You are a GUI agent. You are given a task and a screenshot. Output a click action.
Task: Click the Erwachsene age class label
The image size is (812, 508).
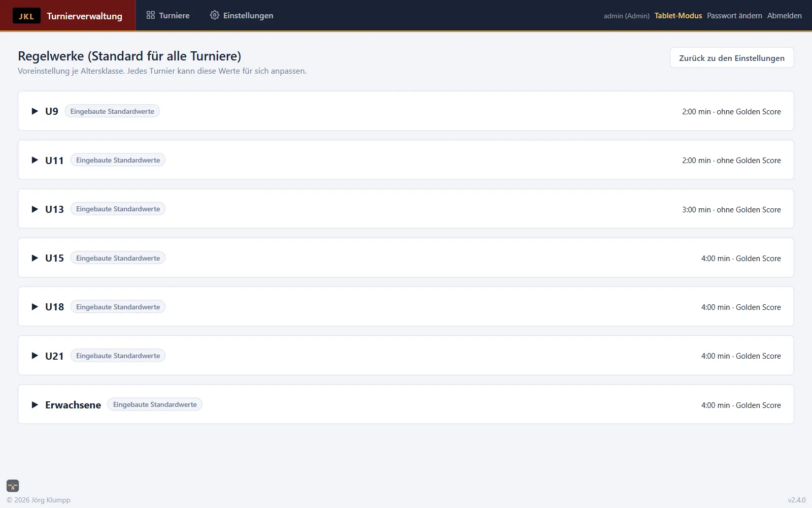[73, 405]
